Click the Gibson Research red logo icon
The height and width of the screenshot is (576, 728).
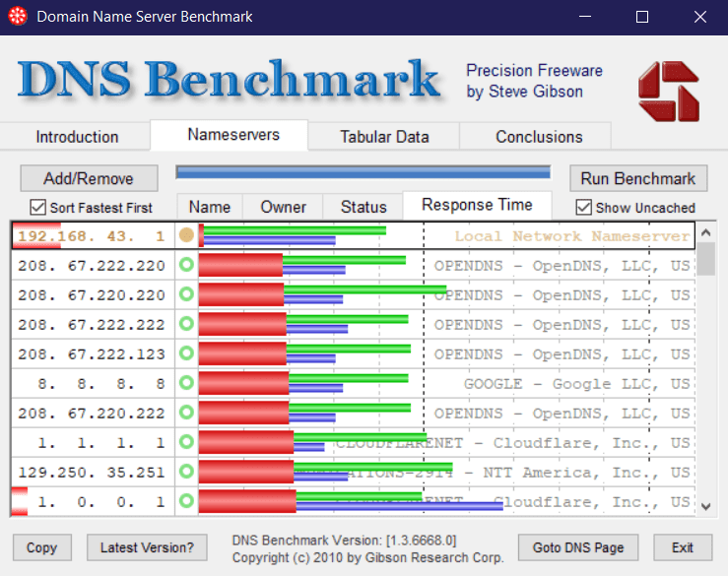(x=667, y=91)
